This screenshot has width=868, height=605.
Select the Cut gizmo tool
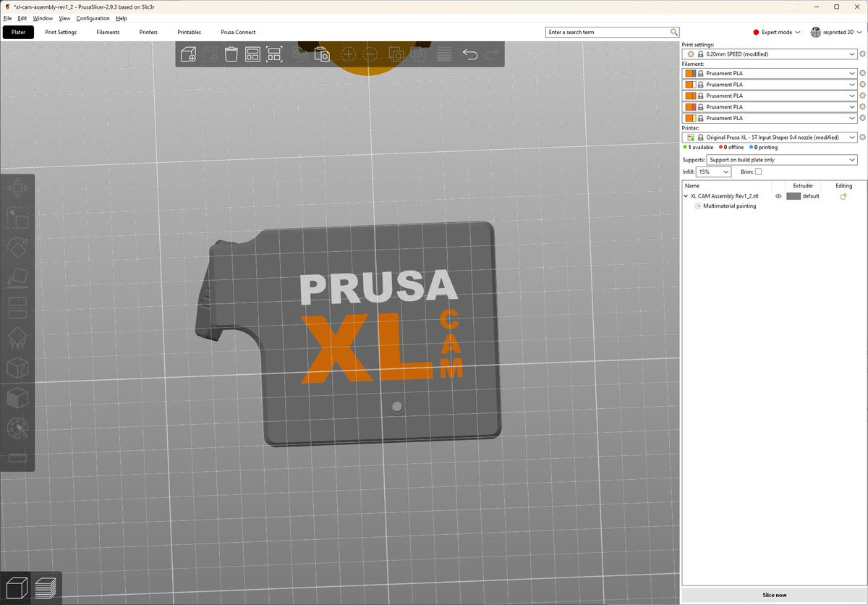point(17,306)
